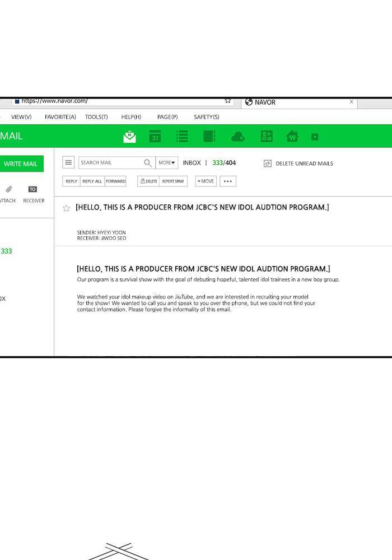Click the home icon in green bar
This screenshot has width=392, height=560.
click(292, 137)
